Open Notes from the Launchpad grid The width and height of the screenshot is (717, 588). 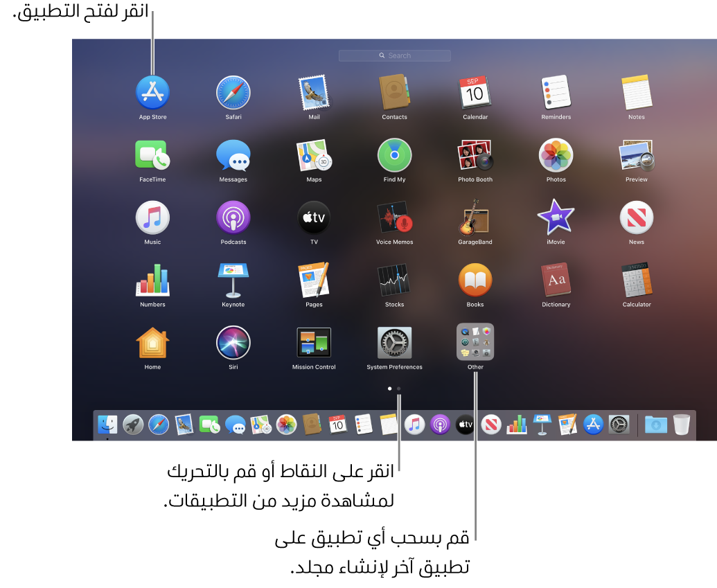coord(637,92)
